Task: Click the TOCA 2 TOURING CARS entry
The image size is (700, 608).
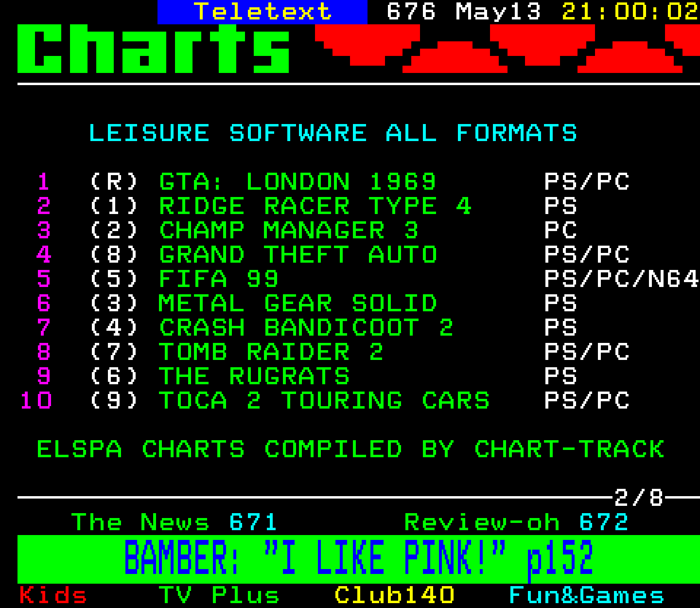Action: [324, 400]
